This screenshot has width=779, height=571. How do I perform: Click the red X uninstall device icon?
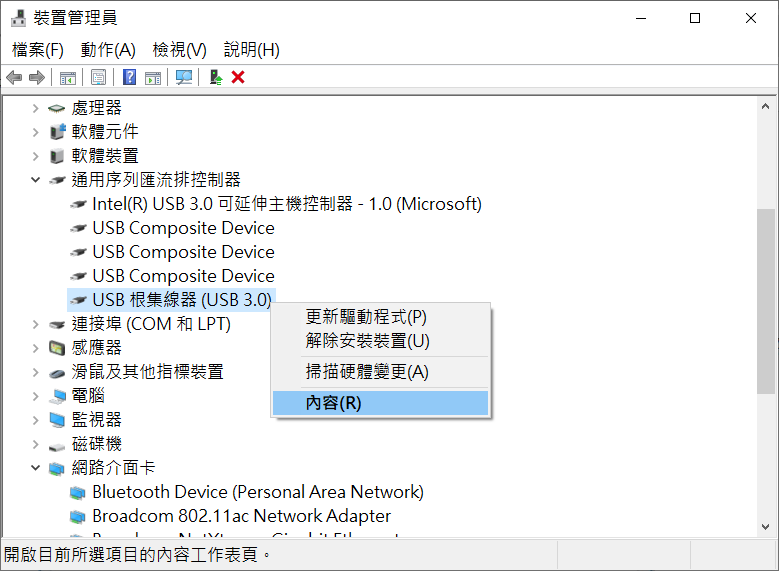[x=238, y=78]
